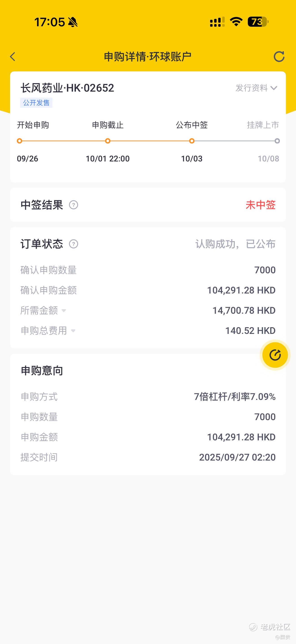This screenshot has width=296, height=644.
Task: Tap the Wi-Fi status icon
Action: (236, 22)
